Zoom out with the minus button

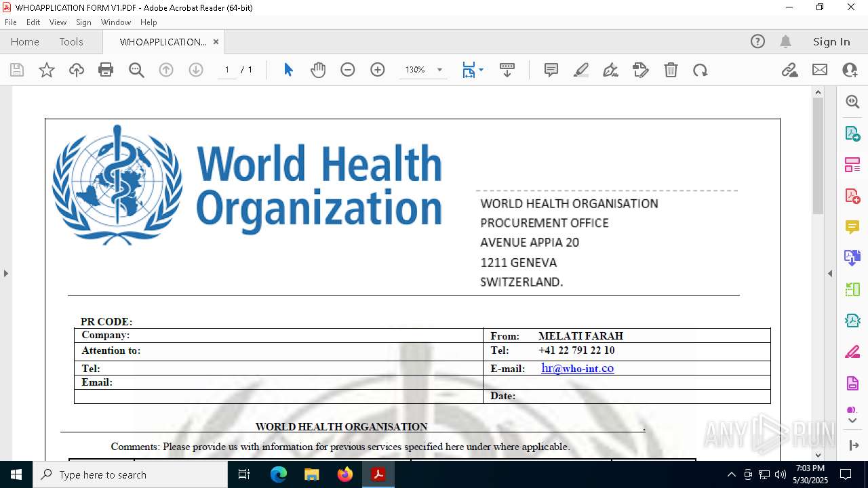pos(348,70)
